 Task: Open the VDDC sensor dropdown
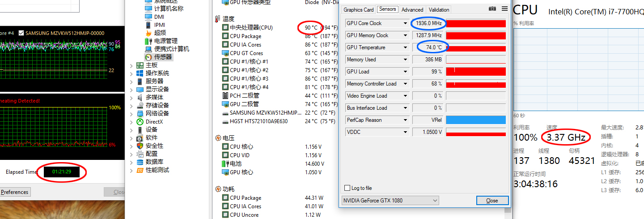point(406,132)
